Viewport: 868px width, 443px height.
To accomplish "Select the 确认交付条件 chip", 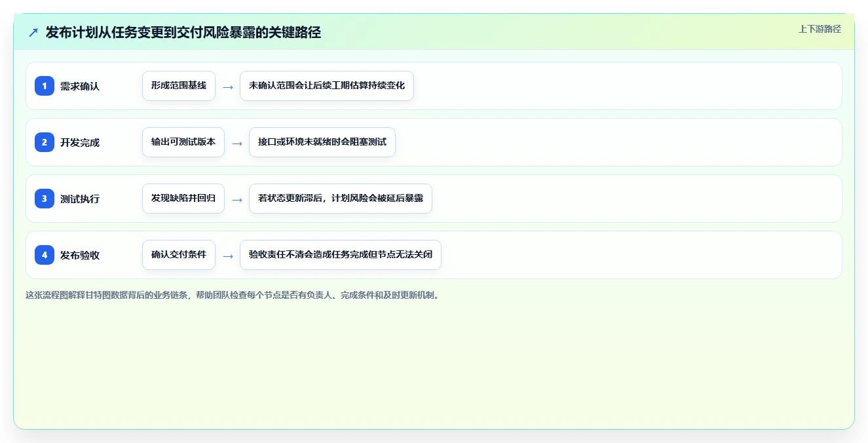I will [x=179, y=255].
